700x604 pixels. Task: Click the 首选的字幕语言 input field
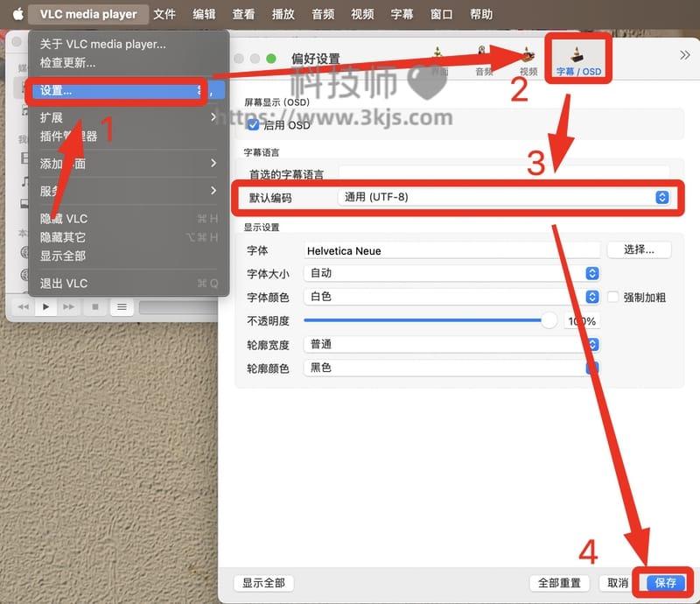[x=504, y=173]
